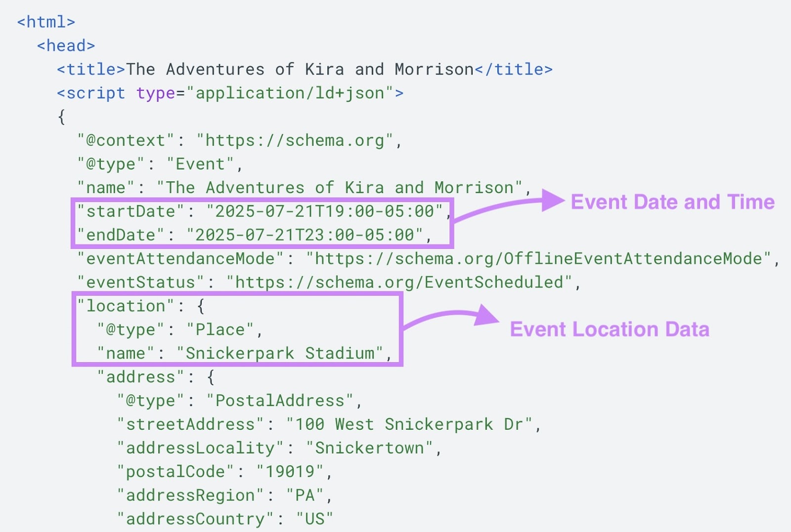Click the "location" key
The image size is (791, 532).
[x=126, y=306]
